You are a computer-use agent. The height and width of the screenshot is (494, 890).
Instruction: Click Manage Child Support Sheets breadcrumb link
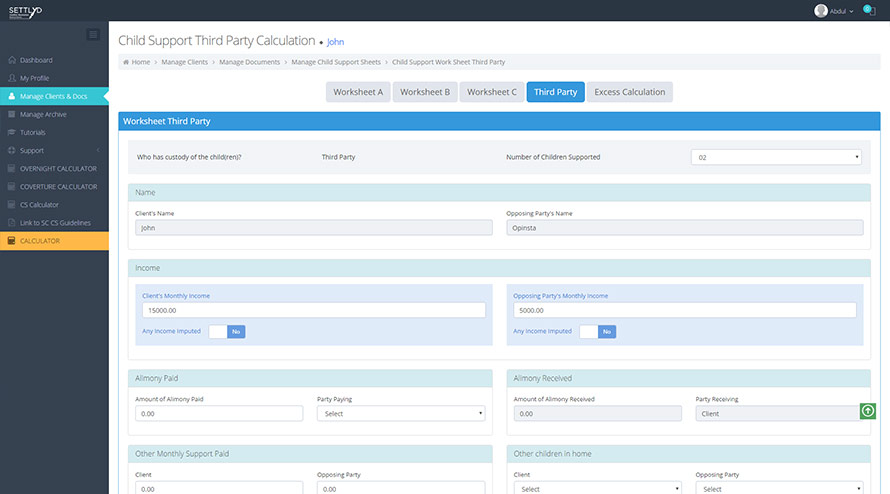coord(335,62)
